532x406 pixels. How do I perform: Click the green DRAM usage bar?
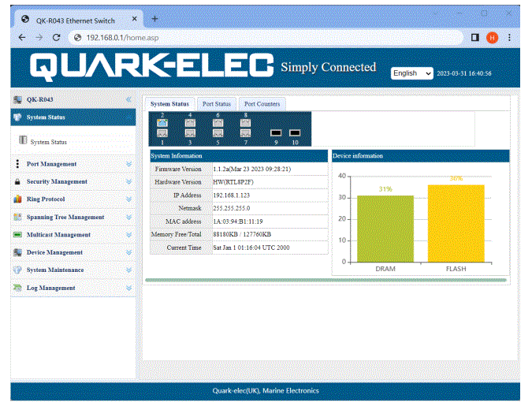tap(385, 229)
